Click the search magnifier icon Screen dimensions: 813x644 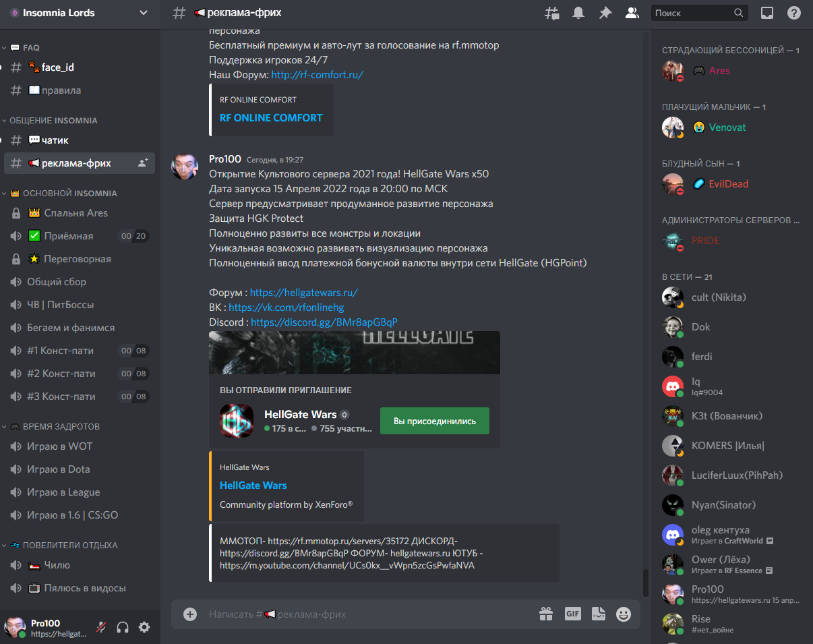coord(739,13)
